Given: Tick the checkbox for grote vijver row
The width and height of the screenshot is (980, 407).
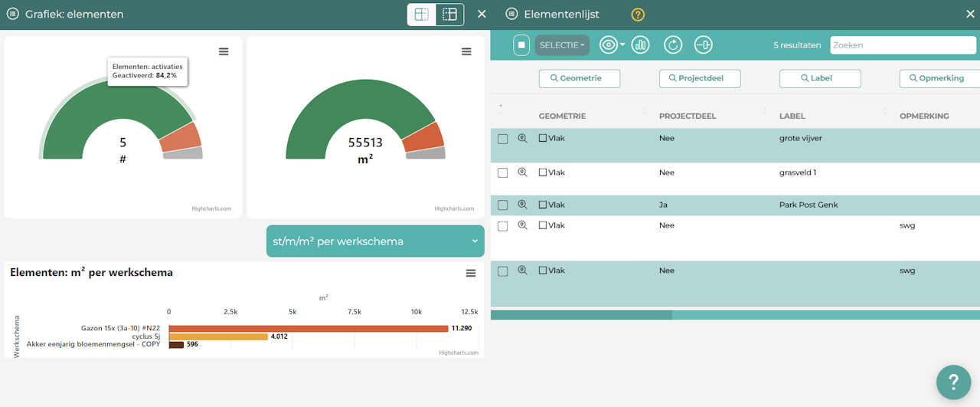Looking at the screenshot, I should coord(503,139).
